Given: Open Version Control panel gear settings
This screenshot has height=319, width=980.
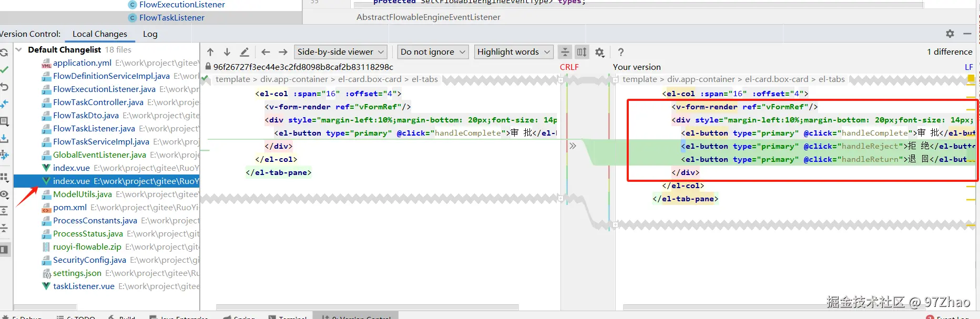Looking at the screenshot, I should [x=950, y=34].
